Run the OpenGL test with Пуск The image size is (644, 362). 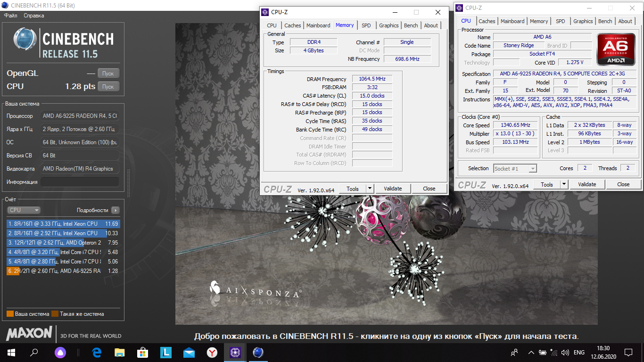108,74
